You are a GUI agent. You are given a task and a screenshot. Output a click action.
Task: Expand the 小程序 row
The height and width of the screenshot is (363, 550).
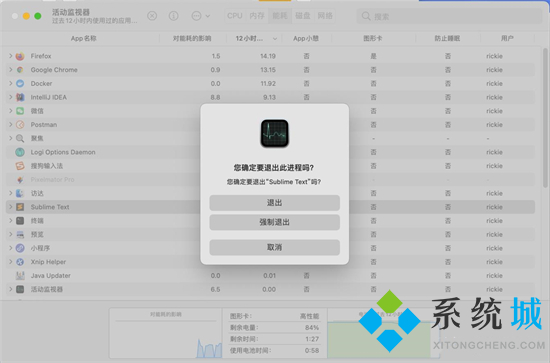pyautogui.click(x=11, y=248)
